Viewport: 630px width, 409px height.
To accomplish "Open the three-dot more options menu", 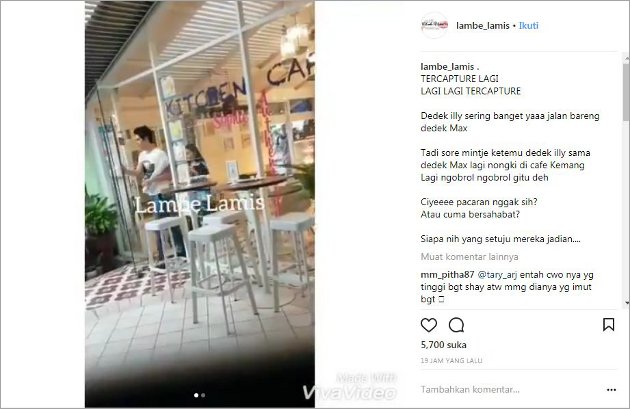I will [611, 390].
